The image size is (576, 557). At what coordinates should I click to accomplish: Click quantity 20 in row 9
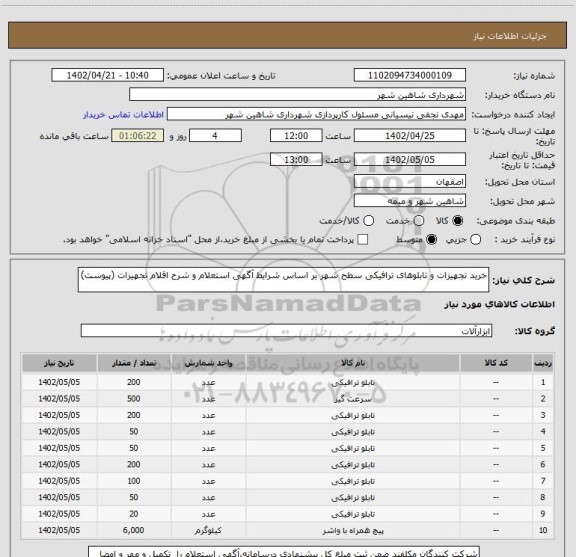pyautogui.click(x=134, y=514)
